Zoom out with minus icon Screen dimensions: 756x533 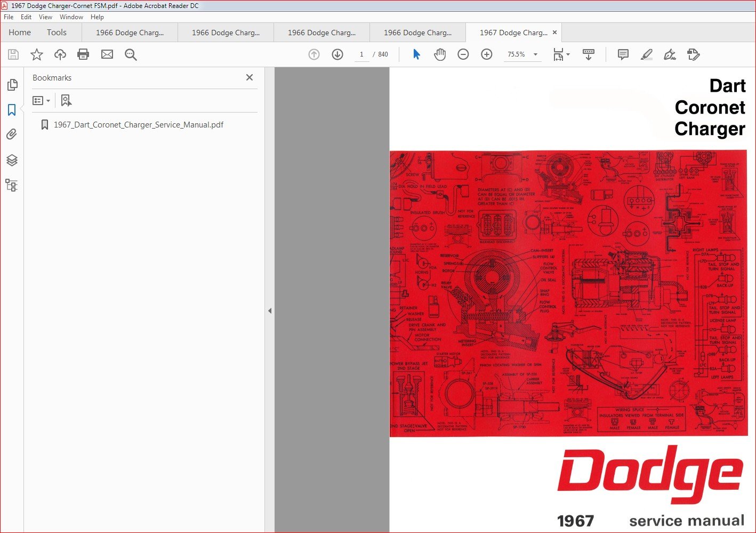click(x=463, y=54)
